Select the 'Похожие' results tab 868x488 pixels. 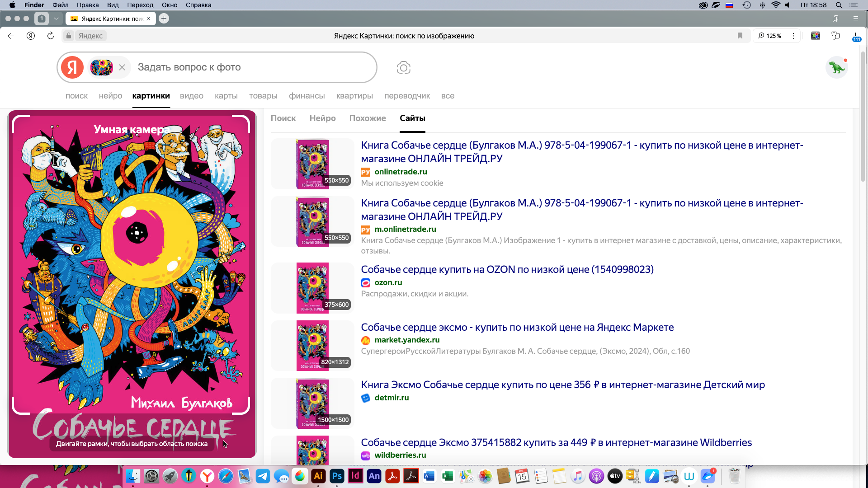[368, 118]
